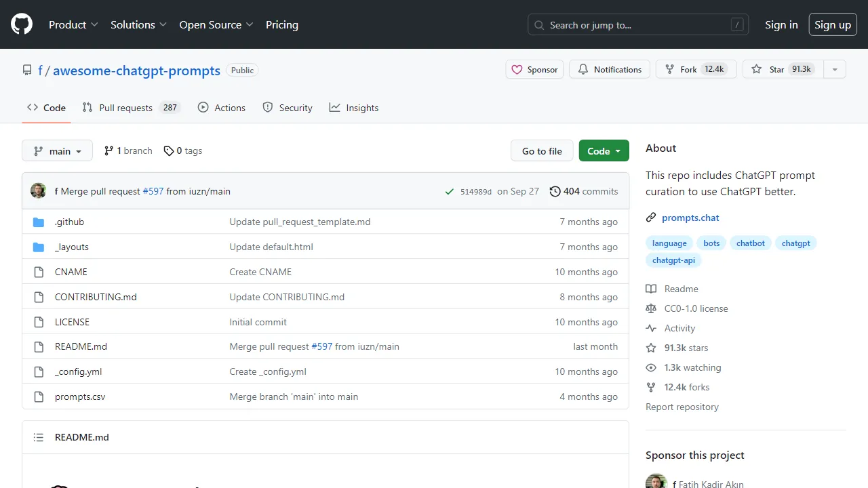This screenshot has width=868, height=488.
Task: Click the CONTRIBUTING.md file icon
Action: (39, 298)
